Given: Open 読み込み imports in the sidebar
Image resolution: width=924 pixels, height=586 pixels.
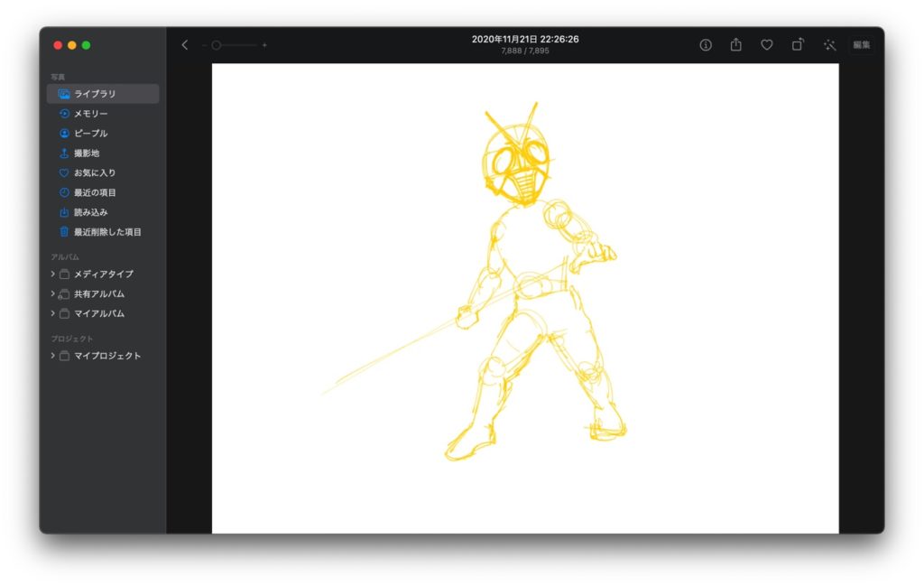Looking at the screenshot, I should (x=103, y=212).
